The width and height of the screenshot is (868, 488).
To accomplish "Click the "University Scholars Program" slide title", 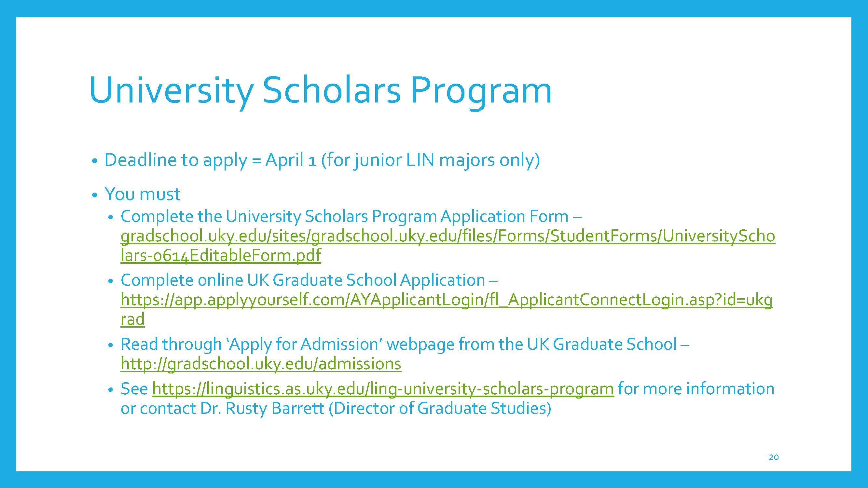I will pyautogui.click(x=321, y=91).
